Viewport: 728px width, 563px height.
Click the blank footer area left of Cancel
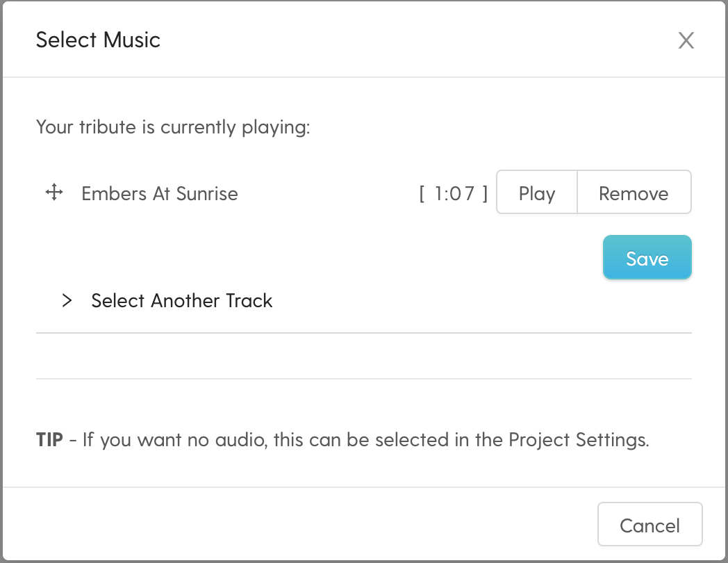pos(299,525)
